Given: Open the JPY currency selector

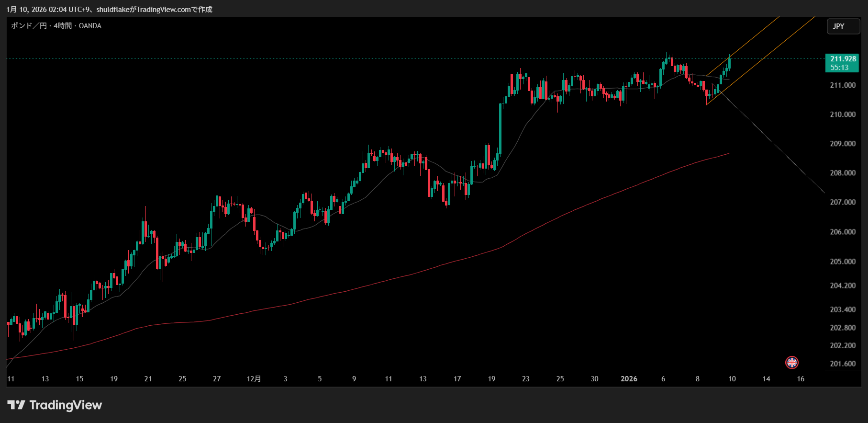Looking at the screenshot, I should [843, 26].
